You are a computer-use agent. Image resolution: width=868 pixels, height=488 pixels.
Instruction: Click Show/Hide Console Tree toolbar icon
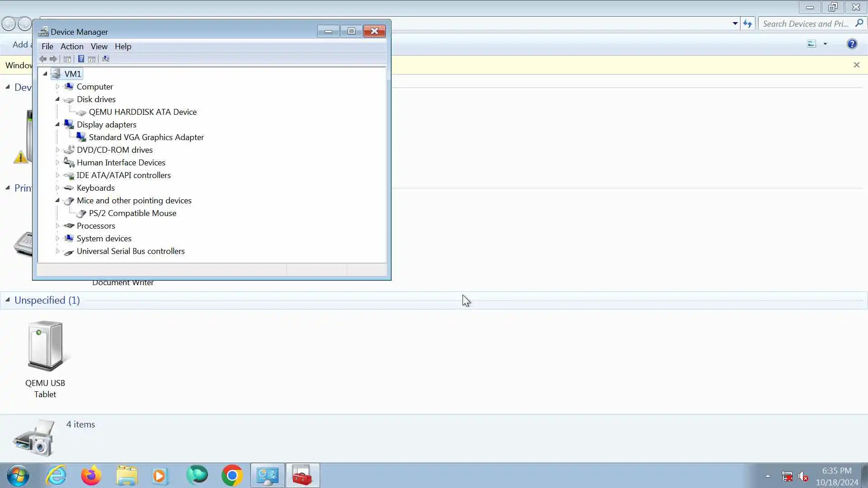pyautogui.click(x=67, y=59)
